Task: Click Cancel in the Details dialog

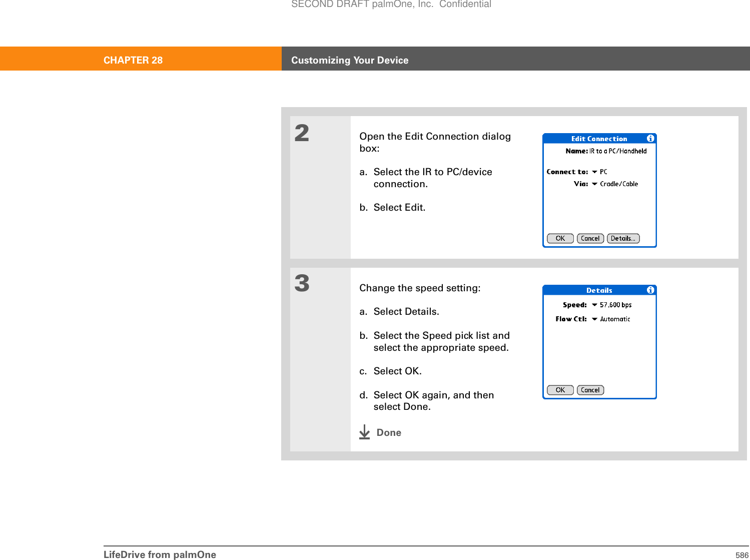Action: pyautogui.click(x=590, y=390)
